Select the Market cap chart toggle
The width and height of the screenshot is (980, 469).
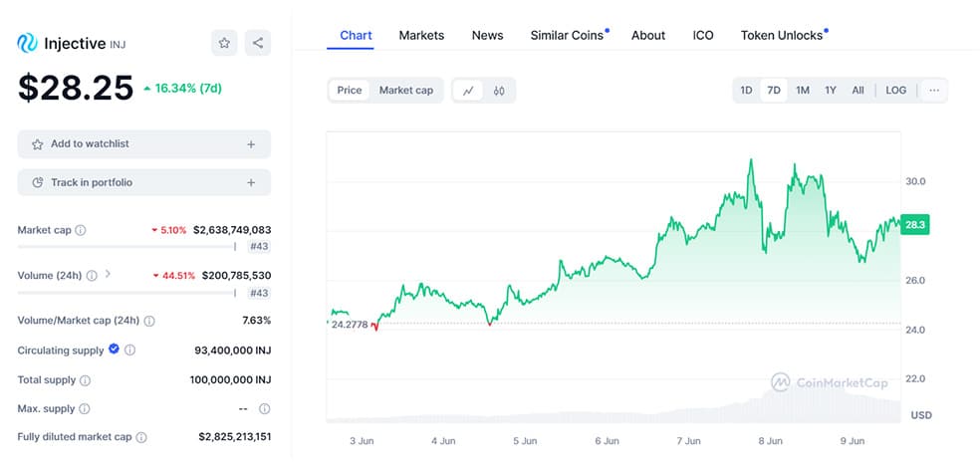[406, 91]
